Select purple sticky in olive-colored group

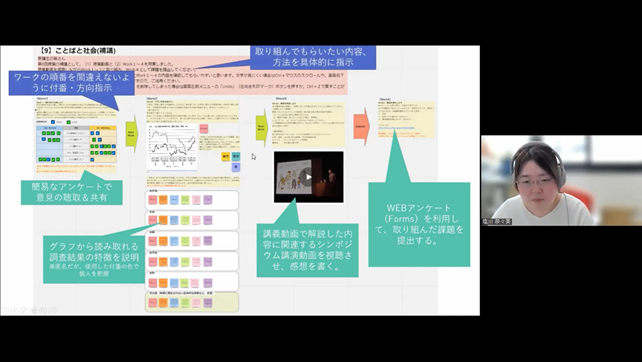[x=208, y=303]
